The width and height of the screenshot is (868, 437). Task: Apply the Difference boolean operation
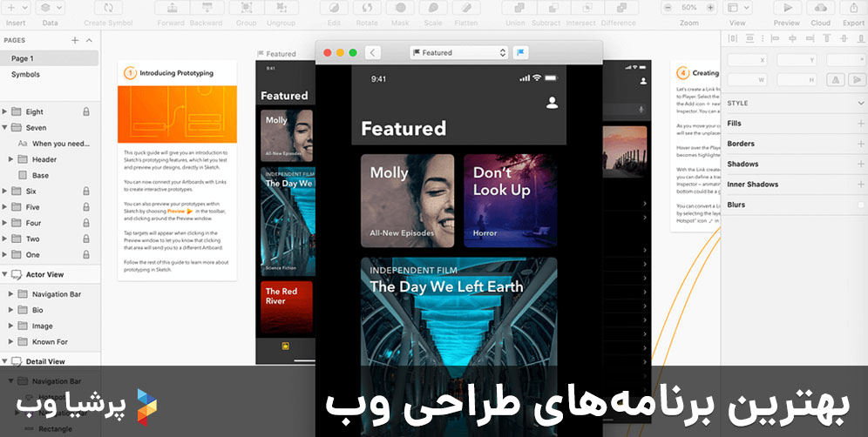pos(621,8)
